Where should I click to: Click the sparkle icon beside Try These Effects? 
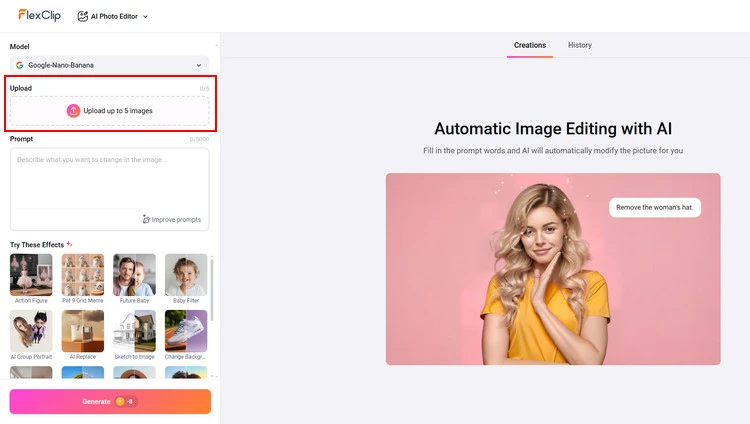click(x=69, y=244)
